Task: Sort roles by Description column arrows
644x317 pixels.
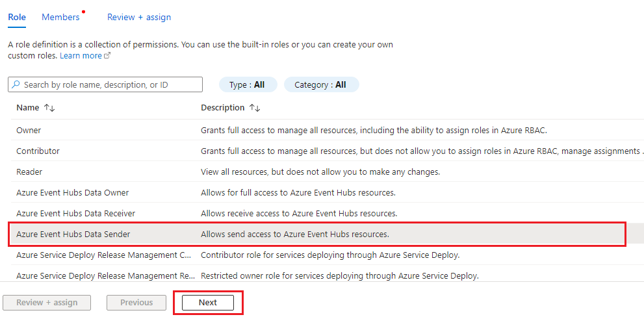Action: click(255, 108)
